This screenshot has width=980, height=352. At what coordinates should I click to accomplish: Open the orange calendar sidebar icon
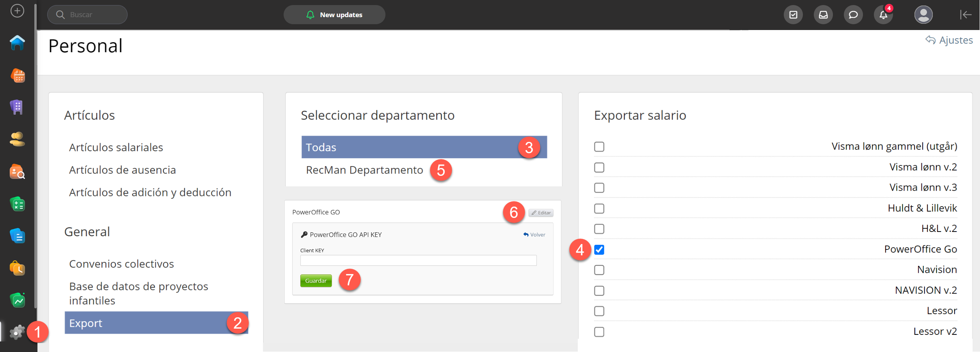pyautogui.click(x=18, y=76)
